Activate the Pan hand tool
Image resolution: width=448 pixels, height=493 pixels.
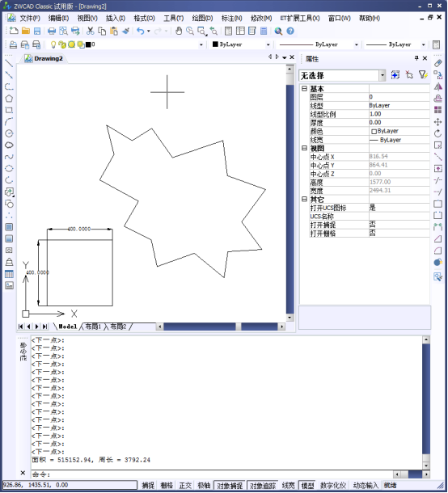pyautogui.click(x=179, y=31)
